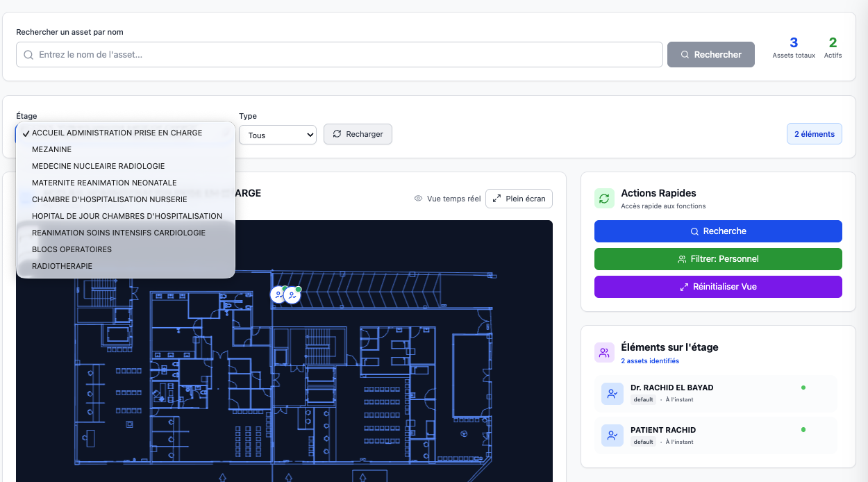Click the purple people icon beside Éléments sur l'étage
868x482 pixels.
(604, 353)
